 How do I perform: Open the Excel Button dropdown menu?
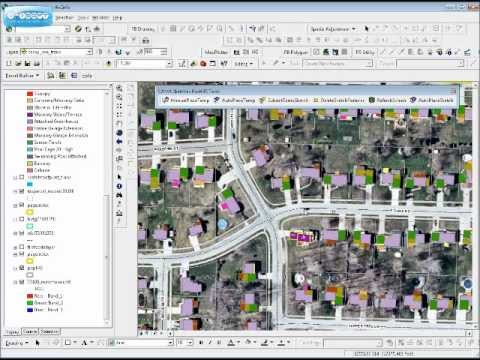(22, 76)
